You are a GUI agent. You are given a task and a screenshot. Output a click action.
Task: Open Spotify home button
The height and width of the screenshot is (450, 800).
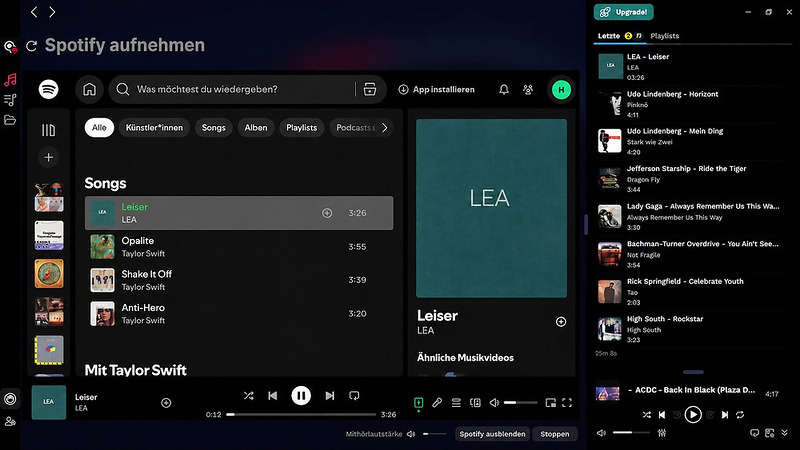point(89,89)
